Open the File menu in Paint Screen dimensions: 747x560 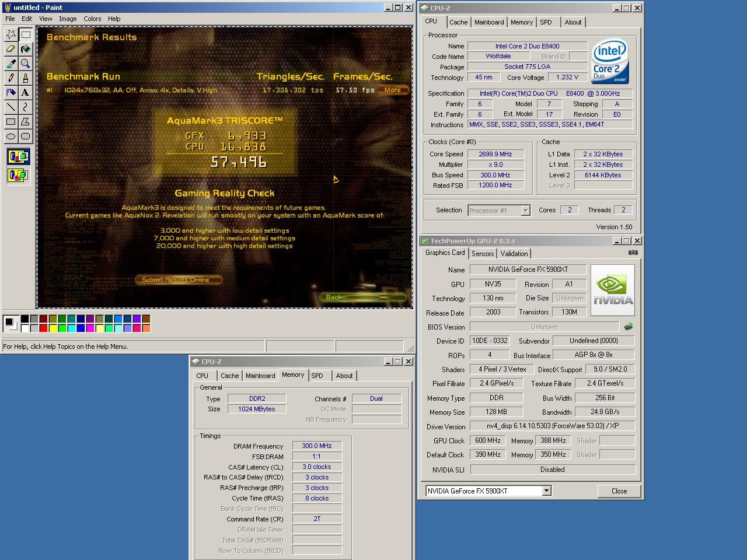pos(10,19)
